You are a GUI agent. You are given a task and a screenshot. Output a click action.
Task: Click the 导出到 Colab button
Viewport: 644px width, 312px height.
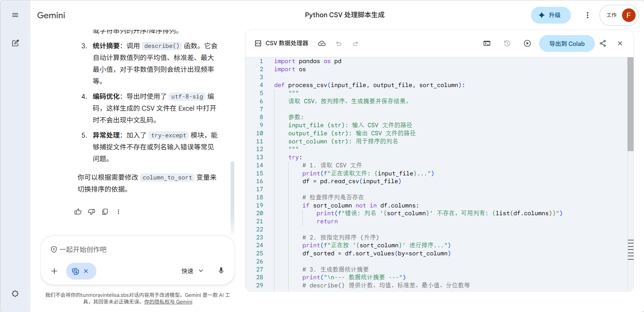[567, 44]
